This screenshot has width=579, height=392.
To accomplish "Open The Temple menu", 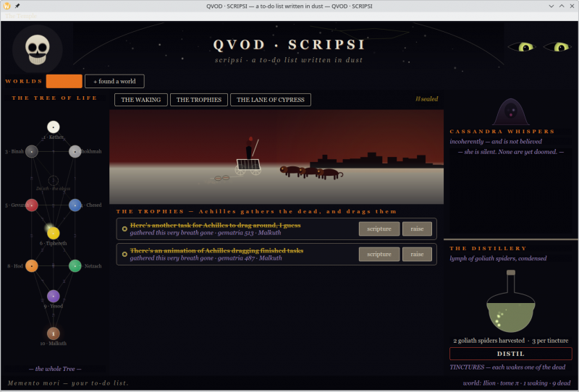I will (x=21, y=16).
